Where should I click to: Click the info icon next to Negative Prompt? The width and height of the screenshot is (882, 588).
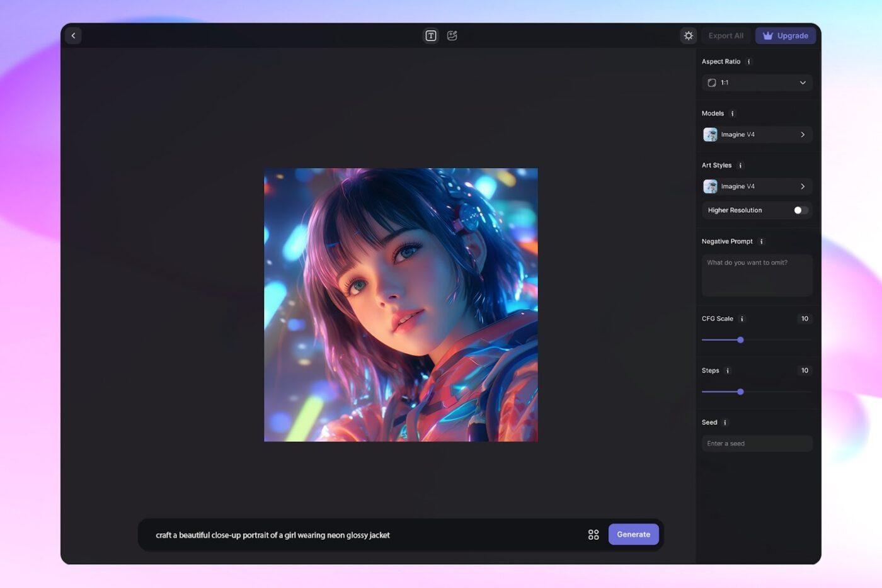tap(762, 241)
